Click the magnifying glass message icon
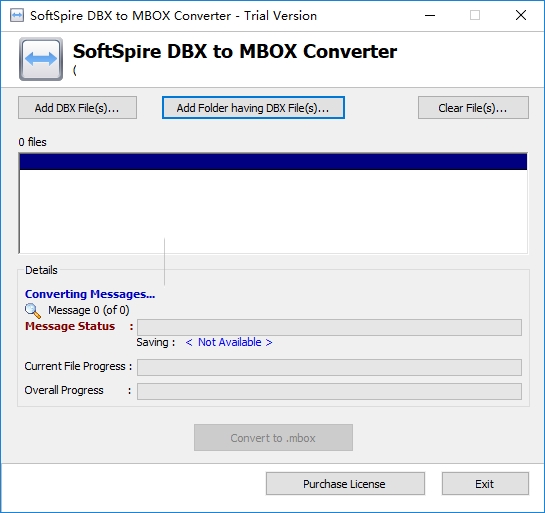Screen dimensions: 545x513 pos(33,311)
